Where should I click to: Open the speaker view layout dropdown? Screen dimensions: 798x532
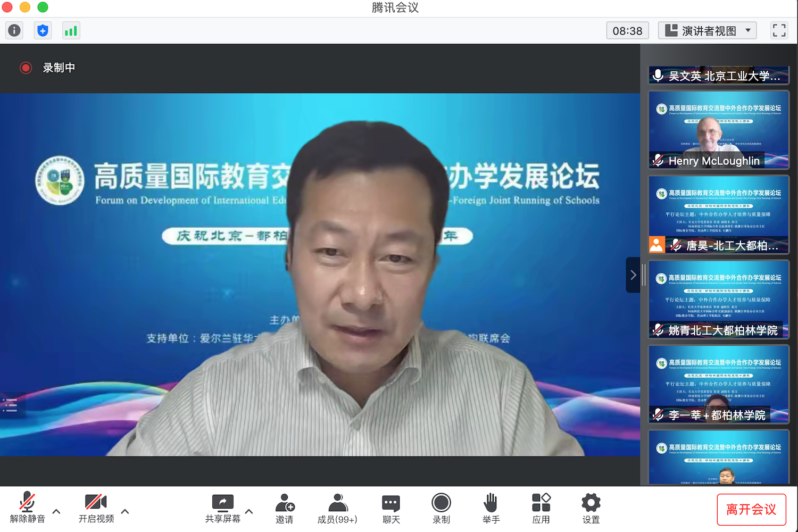tap(707, 31)
